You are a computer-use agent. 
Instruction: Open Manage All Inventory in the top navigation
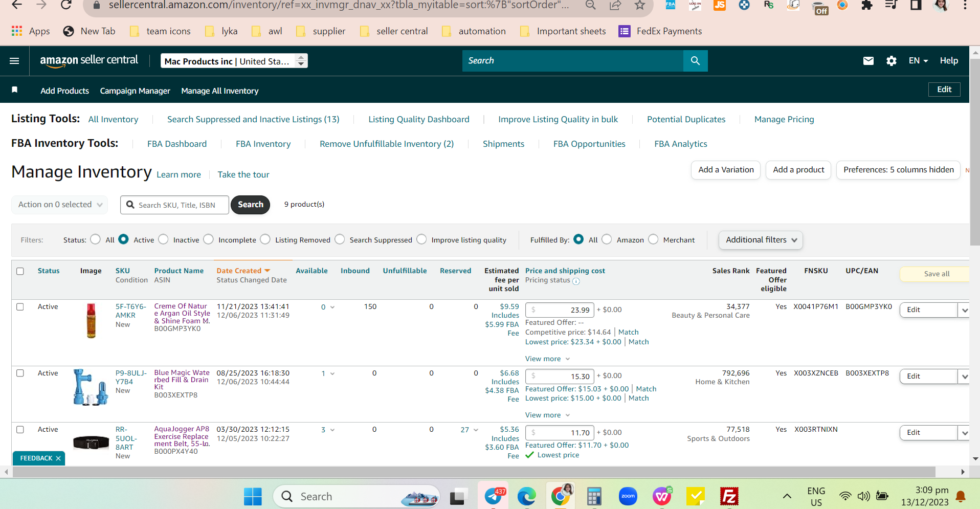[220, 91]
